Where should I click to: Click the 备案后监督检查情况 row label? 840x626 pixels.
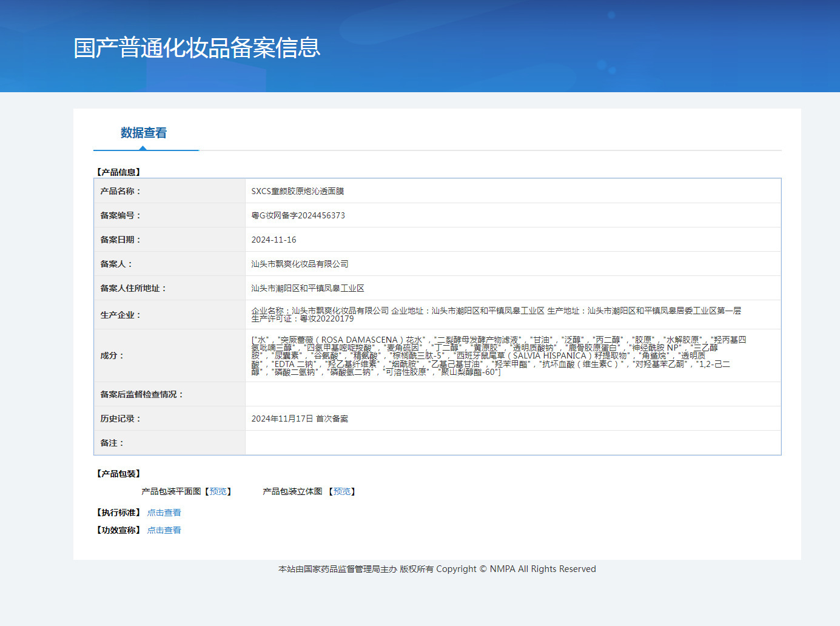142,394
